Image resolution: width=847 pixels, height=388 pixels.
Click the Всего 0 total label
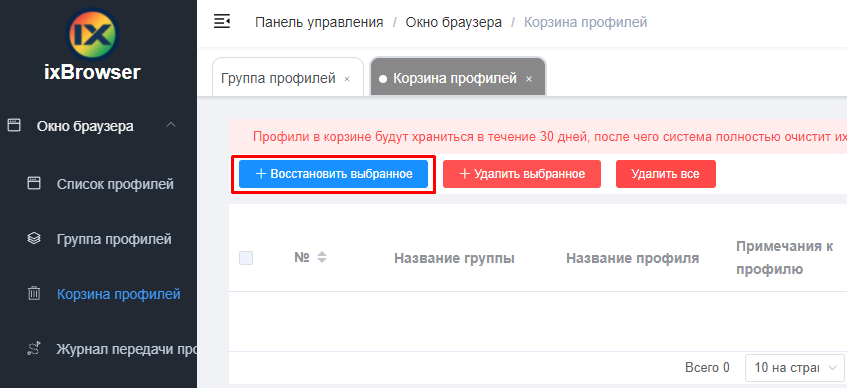point(707,368)
